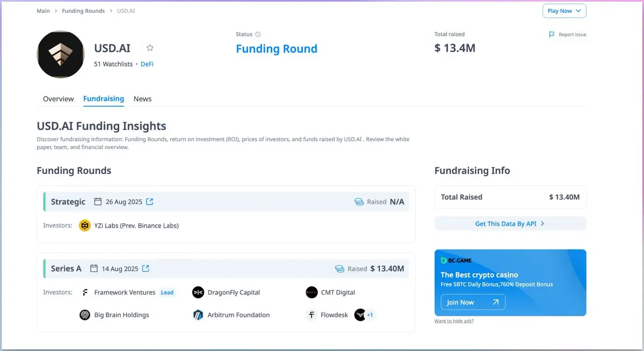Viewport: 644px width, 351px height.
Task: Click the YZi Labs investor logo
Action: point(85,225)
